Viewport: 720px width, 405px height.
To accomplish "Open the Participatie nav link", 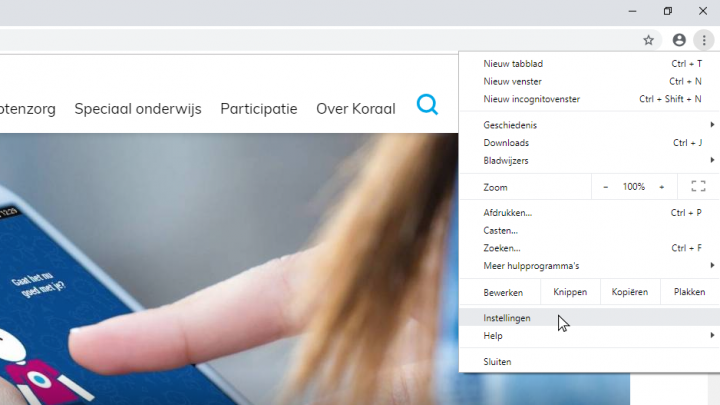I will [x=259, y=109].
